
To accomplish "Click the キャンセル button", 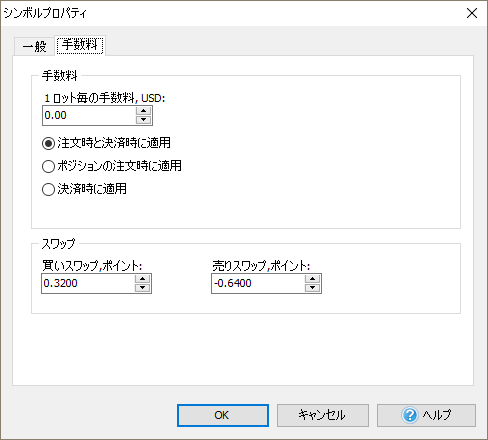I will pyautogui.click(x=323, y=415).
